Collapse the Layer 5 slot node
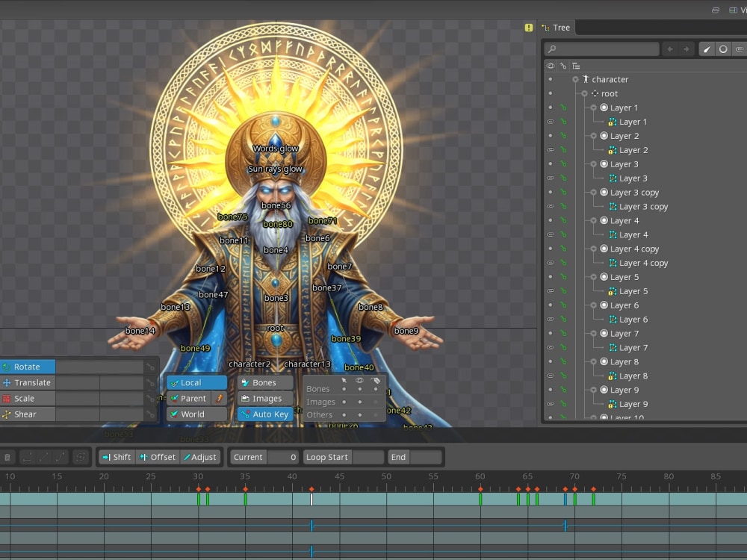 pyautogui.click(x=594, y=277)
